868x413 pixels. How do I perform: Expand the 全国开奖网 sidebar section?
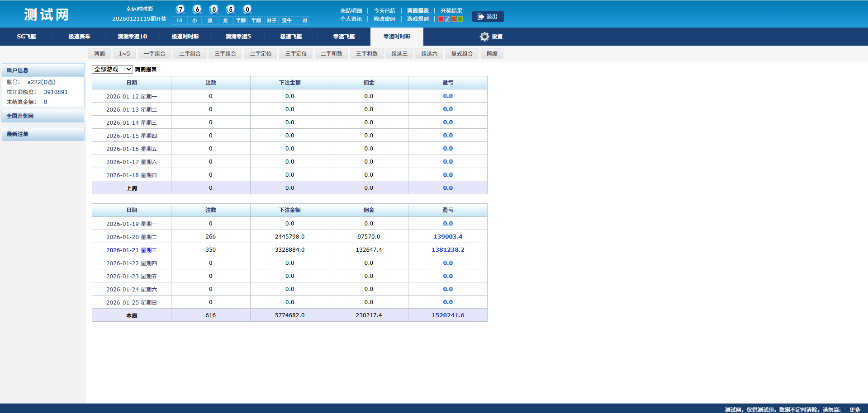tap(43, 116)
